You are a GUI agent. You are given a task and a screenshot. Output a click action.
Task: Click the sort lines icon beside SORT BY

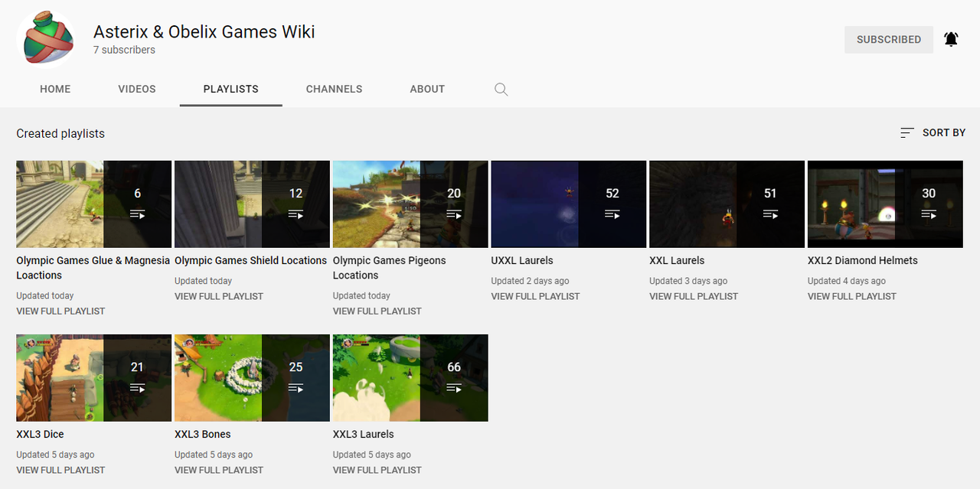[x=907, y=132]
